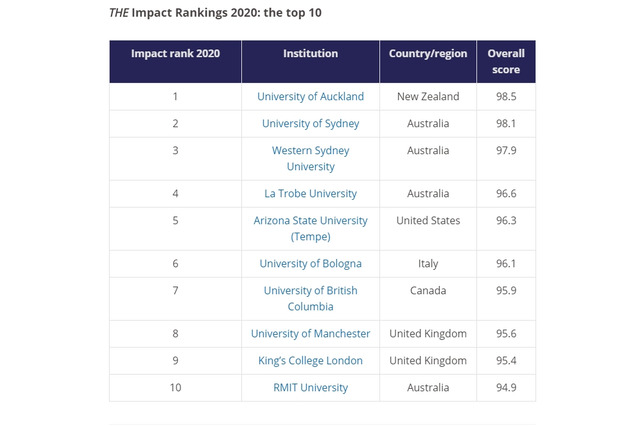The width and height of the screenshot is (640, 426).
Task: Click the overall score 97.9
Action: 506,151
